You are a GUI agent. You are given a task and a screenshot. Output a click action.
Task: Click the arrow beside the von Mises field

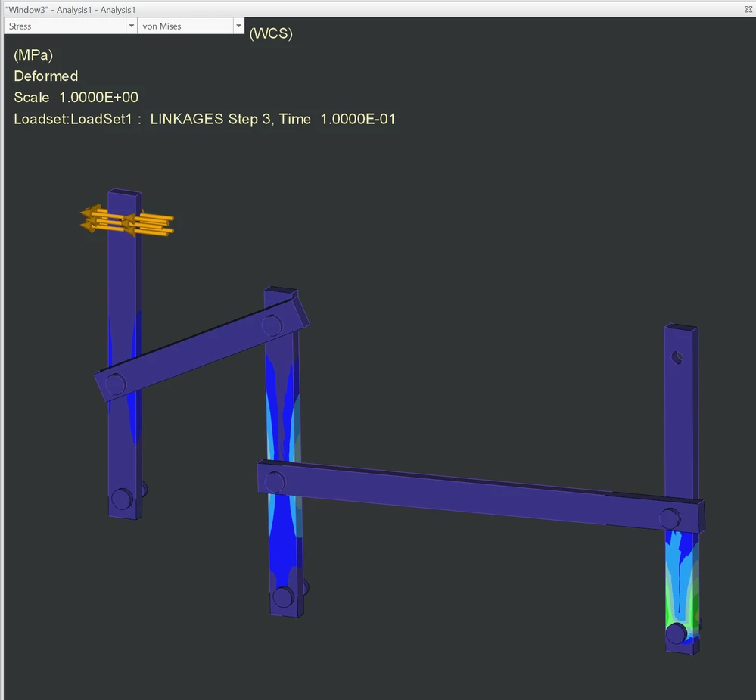pyautogui.click(x=238, y=26)
